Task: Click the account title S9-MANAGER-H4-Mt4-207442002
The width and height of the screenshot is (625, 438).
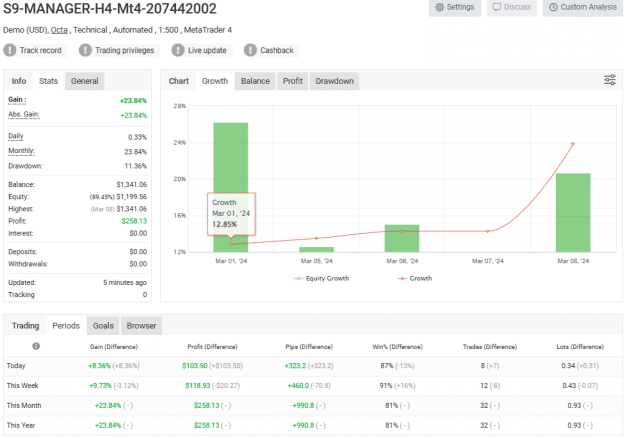Action: 110,8
